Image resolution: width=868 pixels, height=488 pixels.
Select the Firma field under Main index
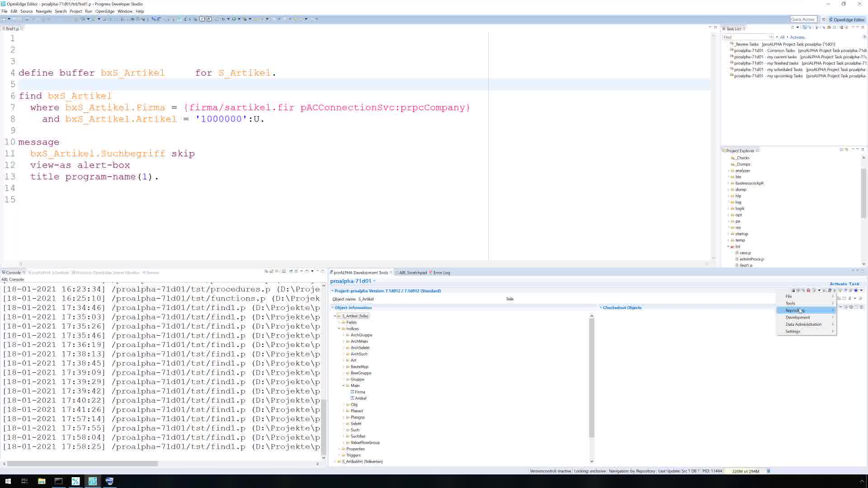[x=360, y=392]
